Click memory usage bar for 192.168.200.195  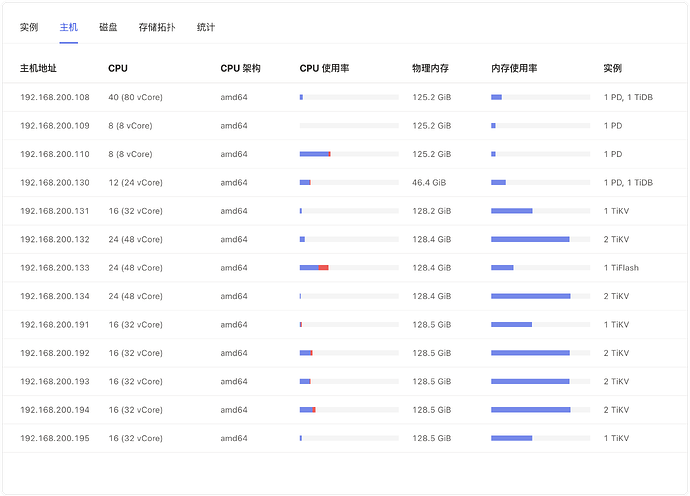[540, 438]
